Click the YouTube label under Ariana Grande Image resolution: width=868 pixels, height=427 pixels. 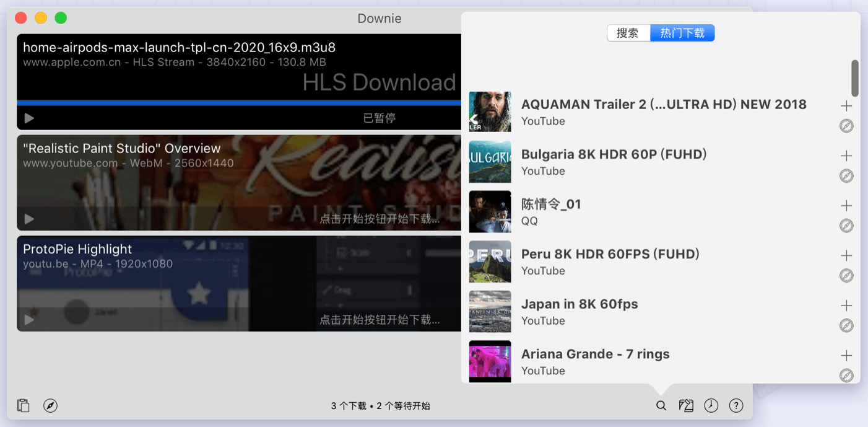coord(543,371)
